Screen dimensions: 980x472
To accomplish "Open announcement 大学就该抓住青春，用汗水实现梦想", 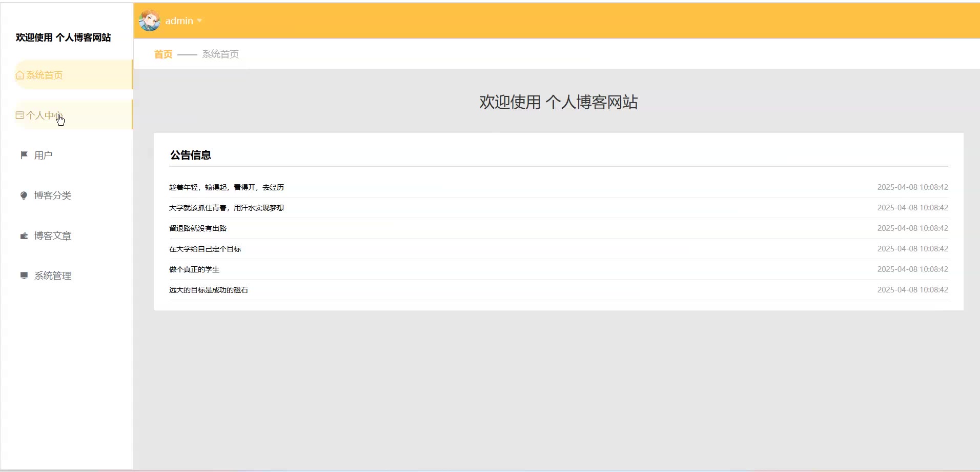I will (227, 208).
